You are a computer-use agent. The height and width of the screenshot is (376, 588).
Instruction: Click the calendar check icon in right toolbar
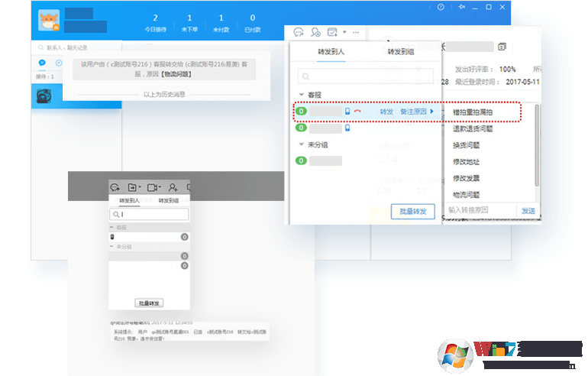332,32
